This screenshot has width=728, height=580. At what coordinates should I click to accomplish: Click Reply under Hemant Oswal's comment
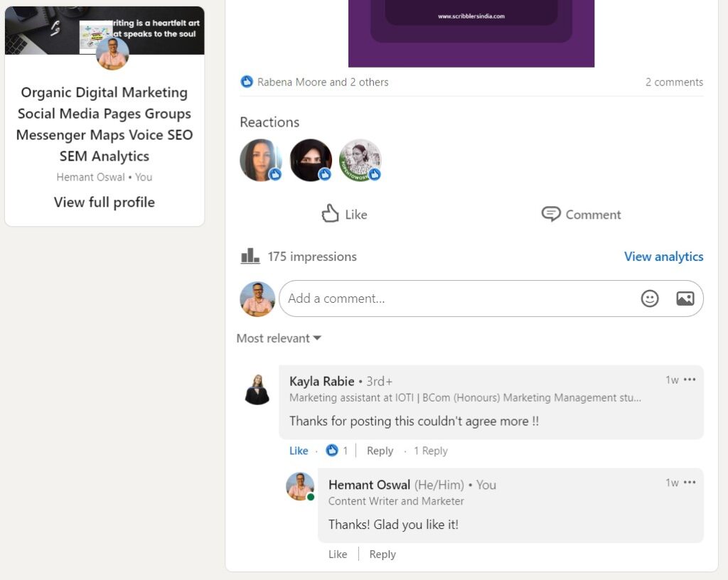pyautogui.click(x=382, y=554)
